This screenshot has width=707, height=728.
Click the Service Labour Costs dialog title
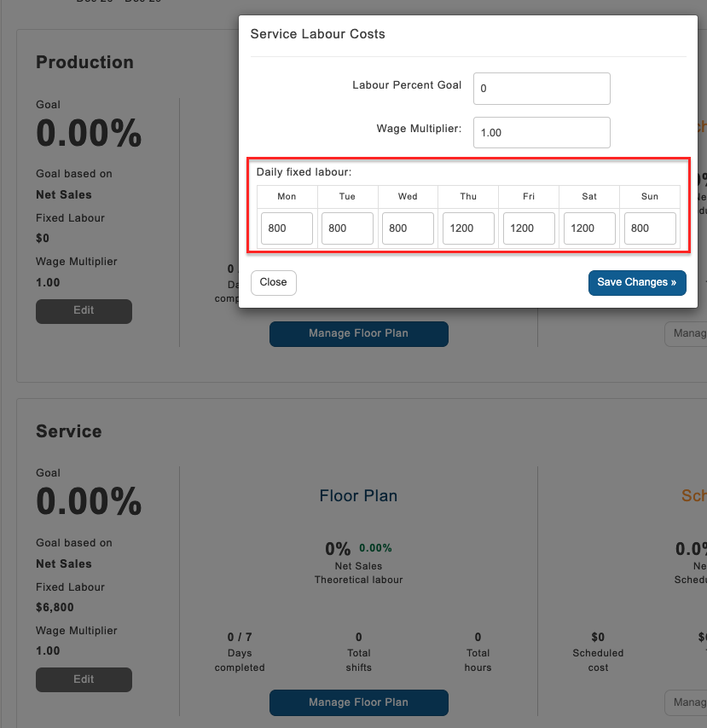317,34
